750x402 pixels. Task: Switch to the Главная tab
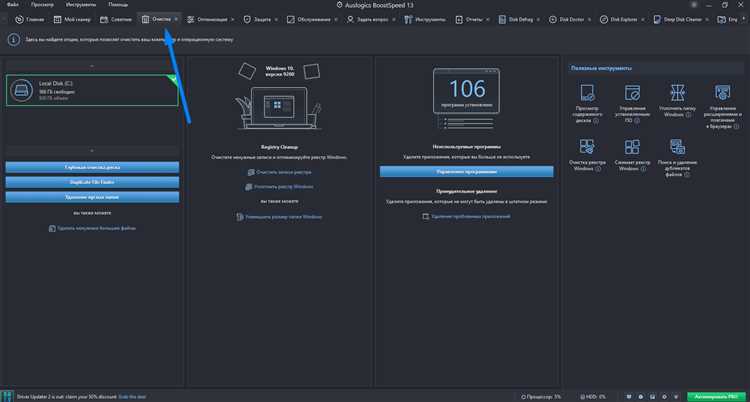30,20
